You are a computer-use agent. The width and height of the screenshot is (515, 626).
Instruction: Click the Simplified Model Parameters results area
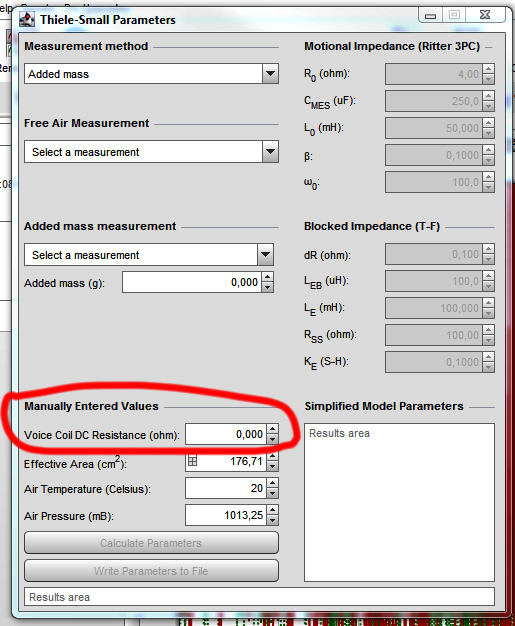(399, 502)
